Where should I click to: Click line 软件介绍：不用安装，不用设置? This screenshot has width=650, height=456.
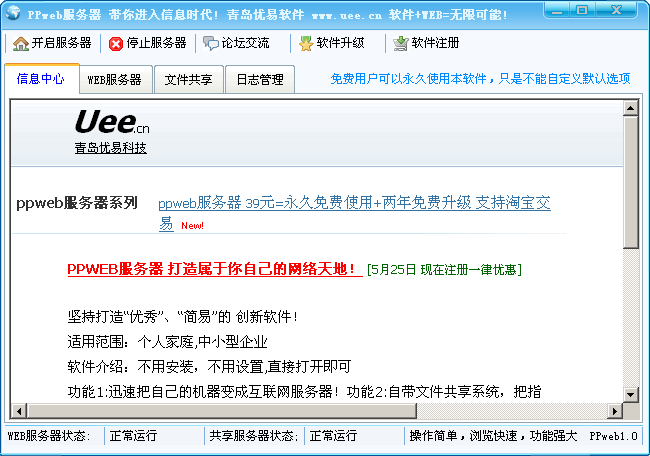[x=209, y=367]
